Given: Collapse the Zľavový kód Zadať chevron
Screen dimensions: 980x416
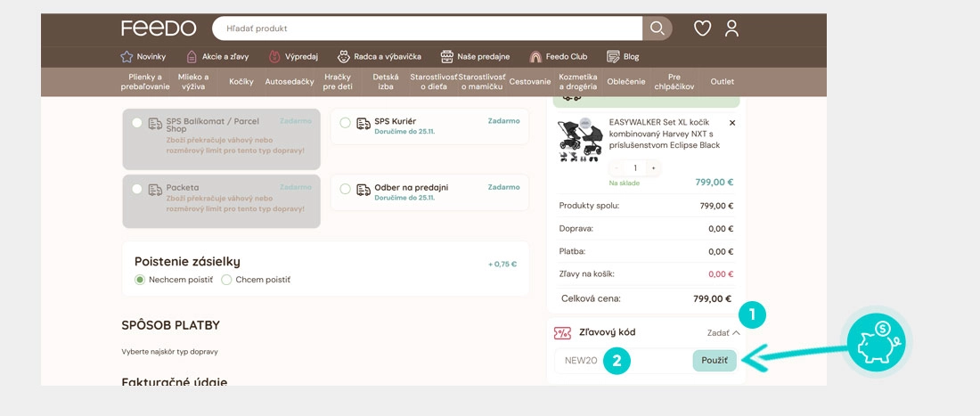Looking at the screenshot, I should pyautogui.click(x=736, y=333).
